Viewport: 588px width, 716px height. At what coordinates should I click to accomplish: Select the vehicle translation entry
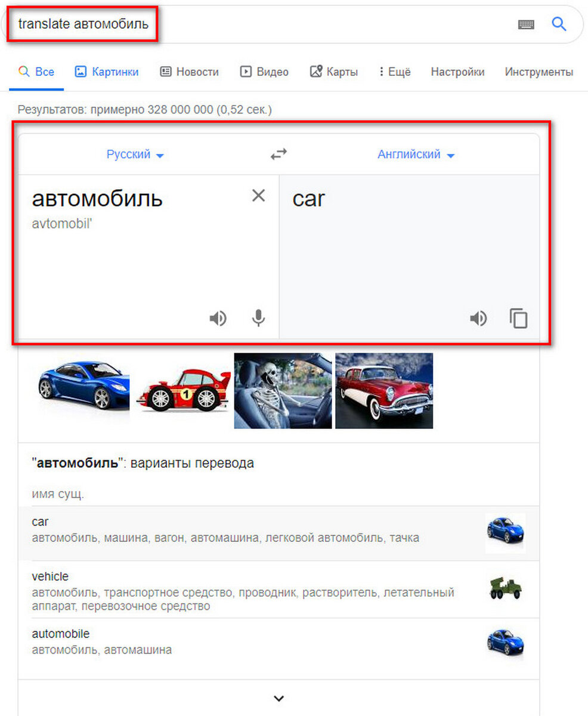50,576
